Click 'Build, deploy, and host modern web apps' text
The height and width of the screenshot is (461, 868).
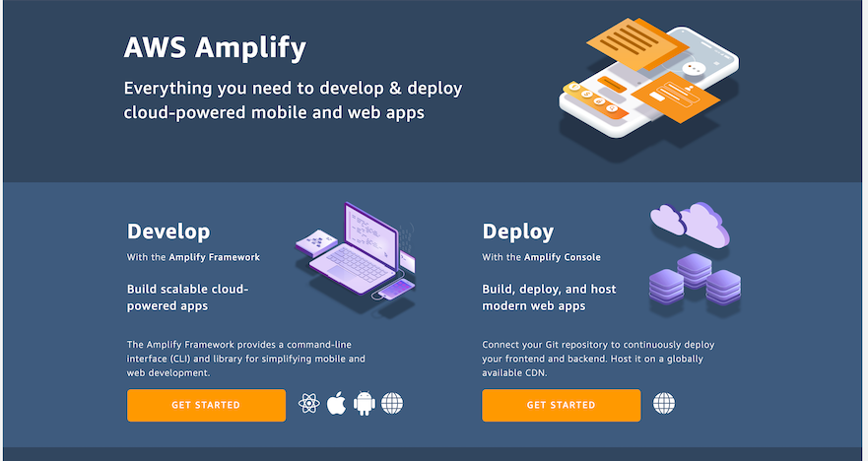[x=549, y=297]
